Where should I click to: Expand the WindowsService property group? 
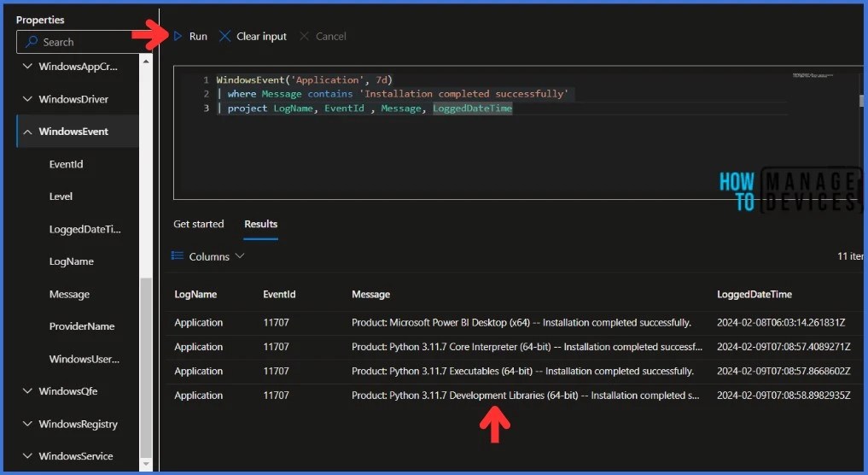(26, 455)
